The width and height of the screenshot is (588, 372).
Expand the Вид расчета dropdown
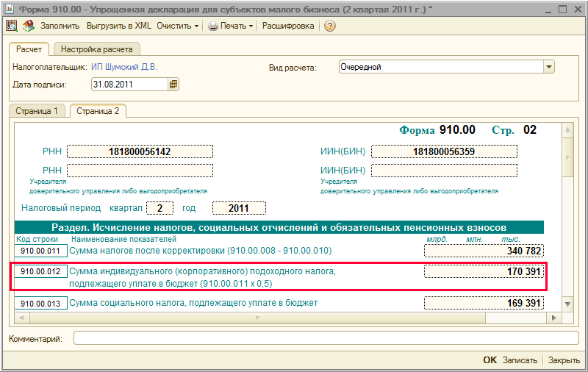coord(548,67)
